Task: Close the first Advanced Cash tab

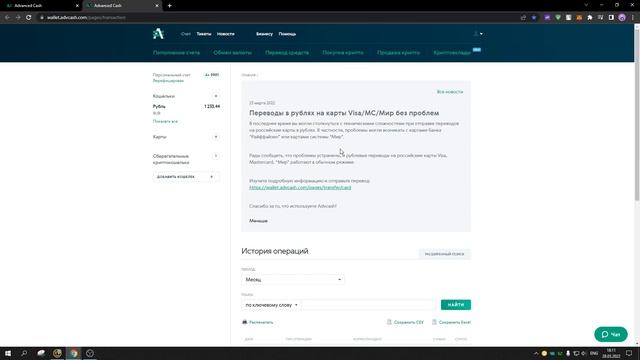Action: (x=77, y=6)
